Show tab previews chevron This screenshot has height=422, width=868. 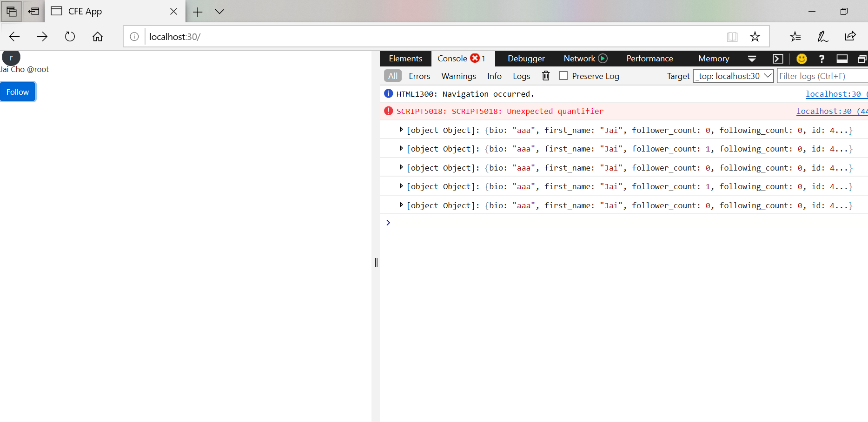pos(219,12)
